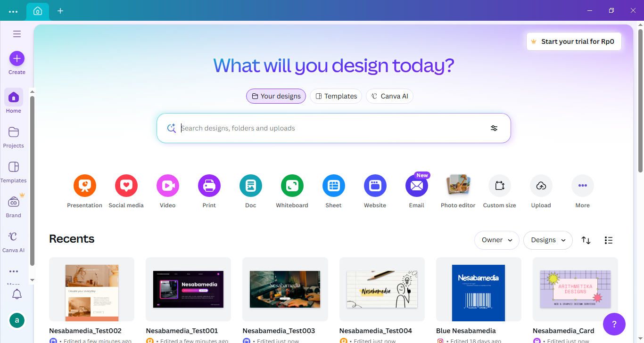The width and height of the screenshot is (644, 343).
Task: Toggle the sidebar hamburger menu
Action: pyautogui.click(x=17, y=34)
